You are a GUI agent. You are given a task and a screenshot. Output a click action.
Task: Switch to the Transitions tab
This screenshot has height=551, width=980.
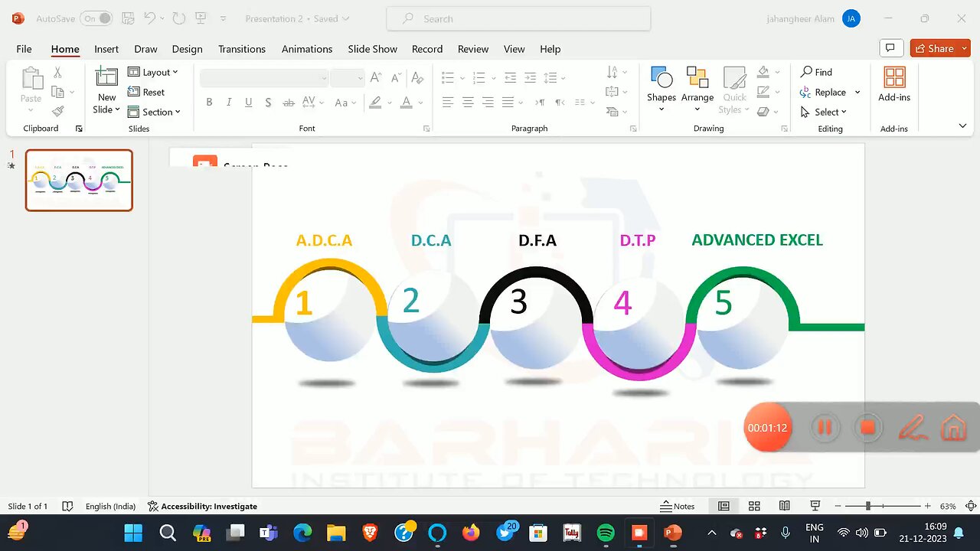[242, 49]
